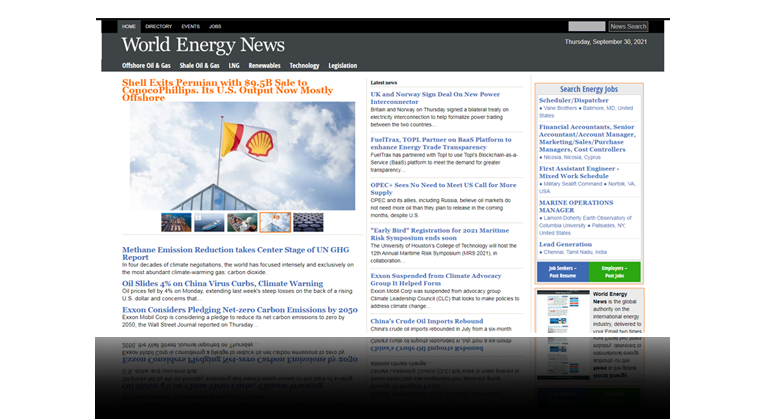Click Nicosia, Nicosia, Cyprus location text
Image resolution: width=766 pixels, height=419 pixels.
(570, 157)
